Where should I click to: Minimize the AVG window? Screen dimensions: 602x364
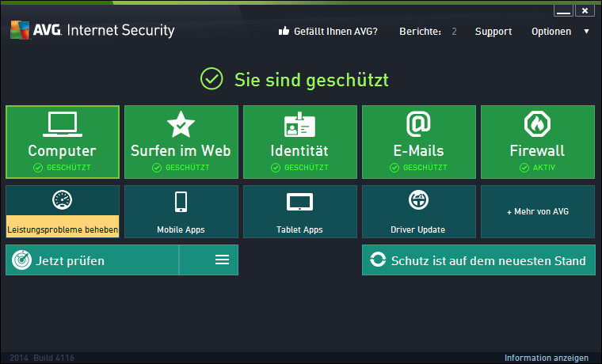(563, 11)
